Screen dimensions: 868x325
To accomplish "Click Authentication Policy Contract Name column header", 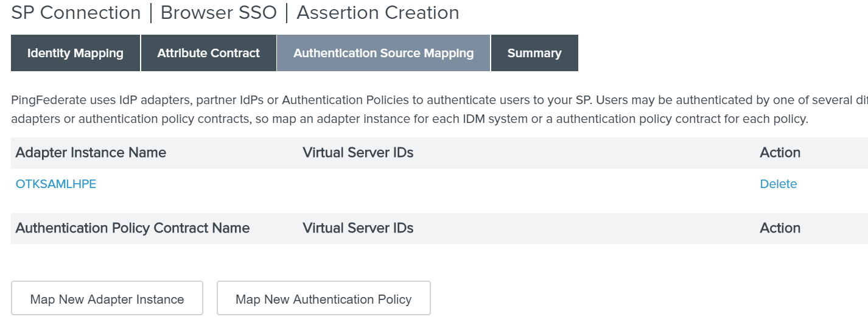I will (x=133, y=228).
